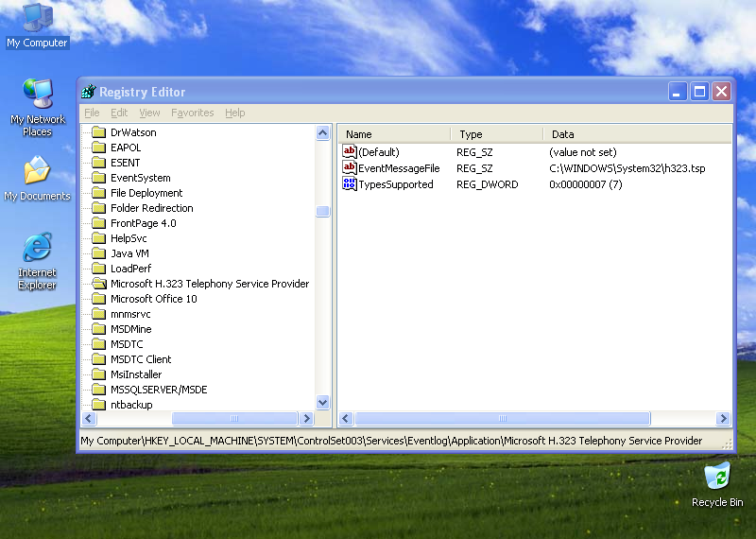Select the Recycle Bin desktop icon
The height and width of the screenshot is (539, 756).
pos(717,485)
